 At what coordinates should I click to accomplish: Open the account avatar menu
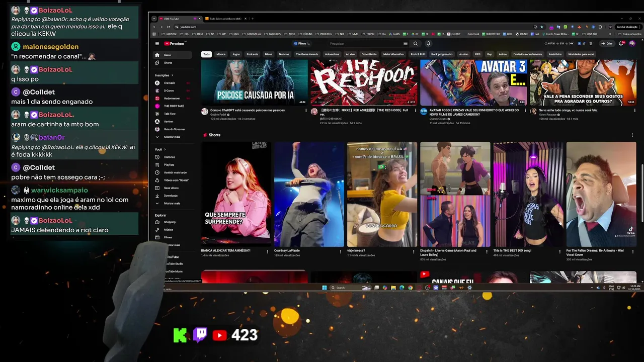pyautogui.click(x=632, y=44)
